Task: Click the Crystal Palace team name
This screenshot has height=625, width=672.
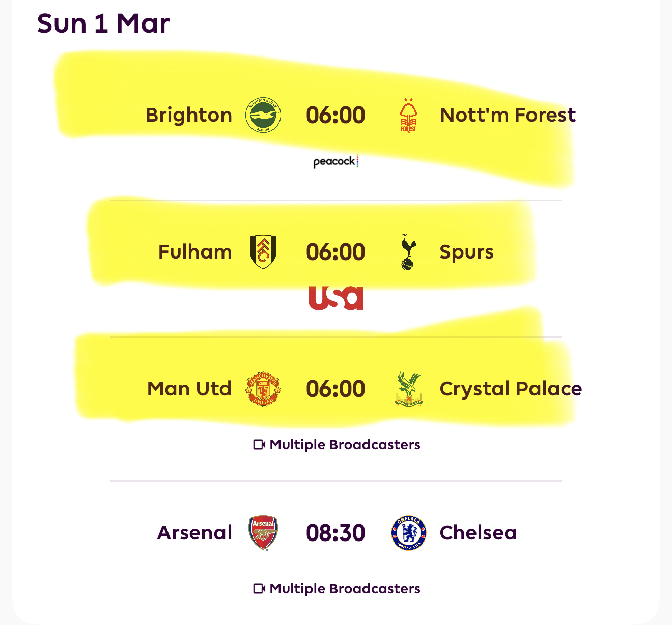Action: [511, 389]
